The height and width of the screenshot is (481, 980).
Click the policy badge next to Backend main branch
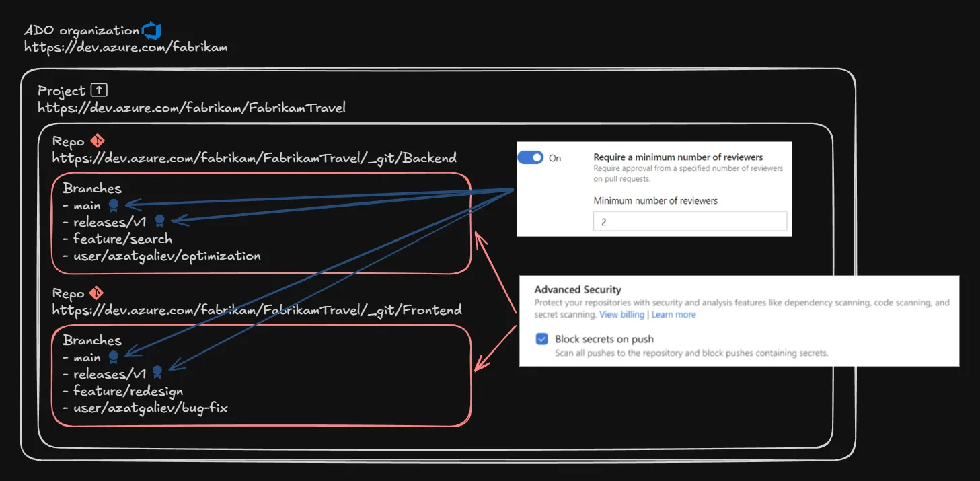point(114,205)
